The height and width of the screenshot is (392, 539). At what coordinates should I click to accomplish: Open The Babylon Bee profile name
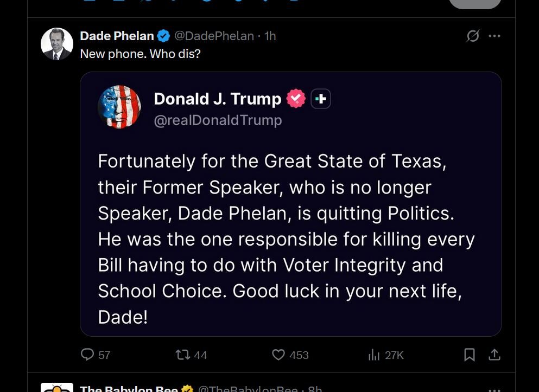point(129,388)
